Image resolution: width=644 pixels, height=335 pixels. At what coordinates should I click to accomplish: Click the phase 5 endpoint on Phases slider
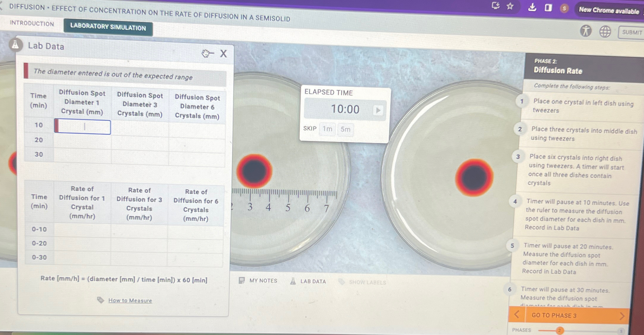621,331
